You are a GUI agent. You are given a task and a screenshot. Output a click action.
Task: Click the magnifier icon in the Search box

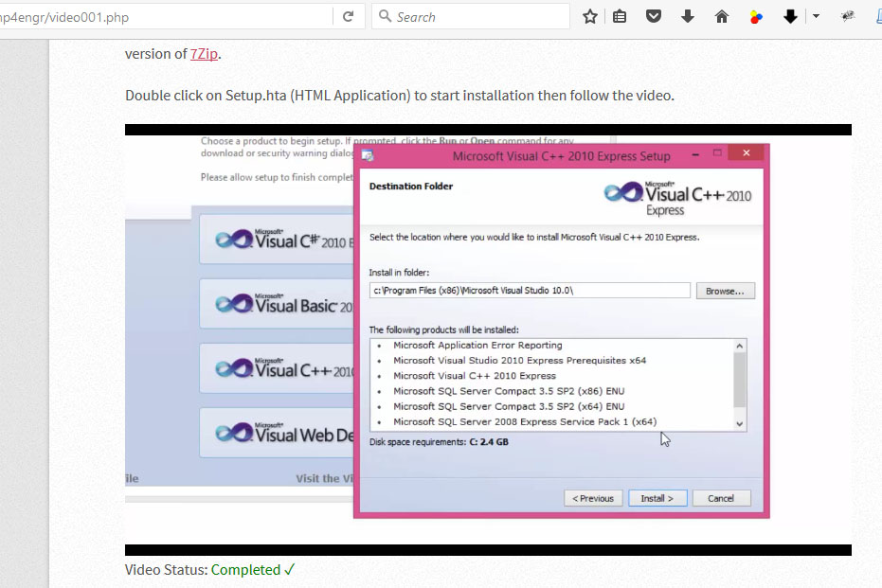point(385,16)
